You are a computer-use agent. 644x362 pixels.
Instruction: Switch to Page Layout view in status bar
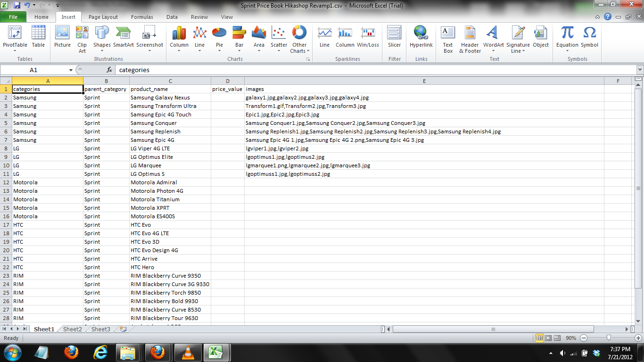(548, 338)
